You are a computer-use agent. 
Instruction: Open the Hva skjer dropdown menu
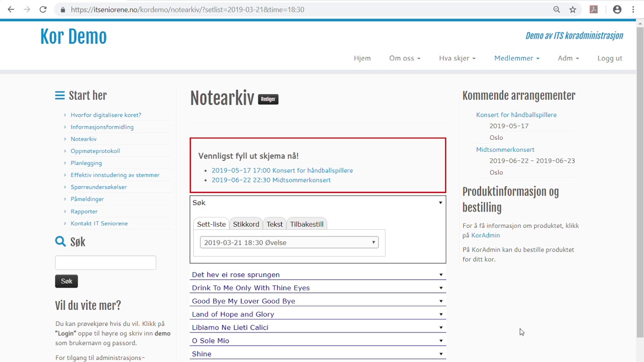click(457, 58)
